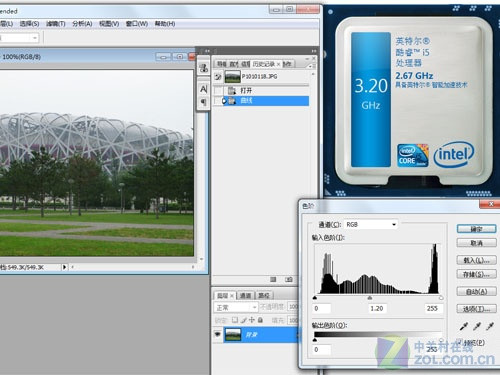Click create new document from state icon
The image size is (500, 375).
click(x=273, y=279)
